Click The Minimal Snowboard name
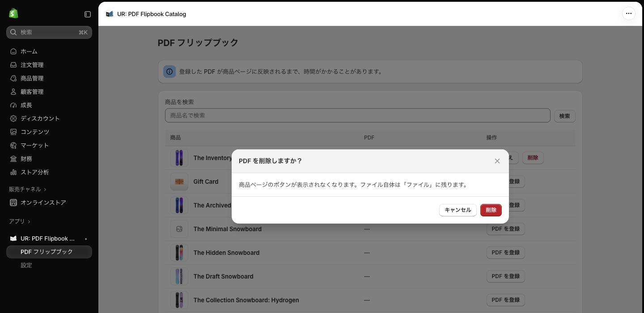 228,229
